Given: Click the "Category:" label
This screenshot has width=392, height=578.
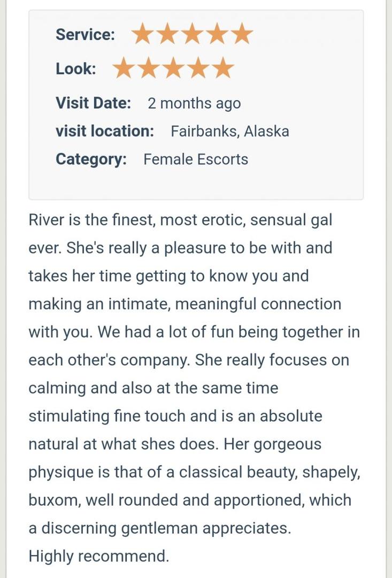Looking at the screenshot, I should [x=91, y=159].
